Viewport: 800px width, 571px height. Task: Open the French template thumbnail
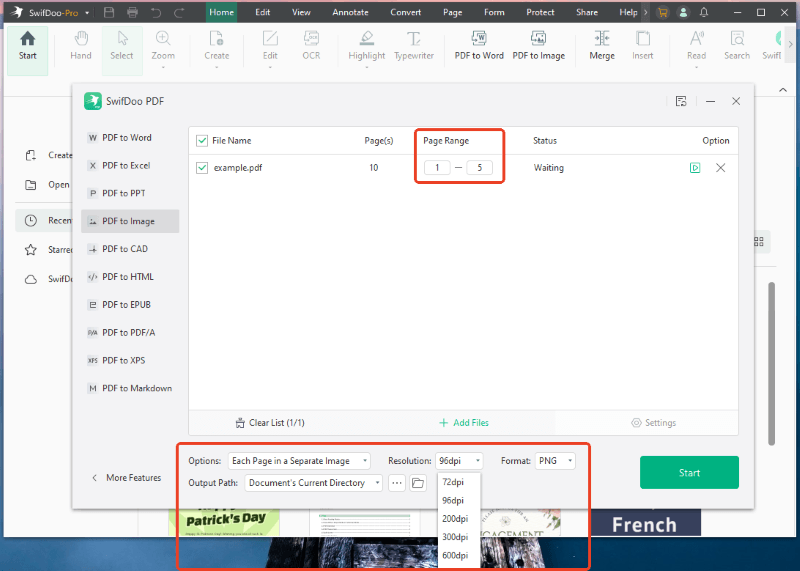645,523
